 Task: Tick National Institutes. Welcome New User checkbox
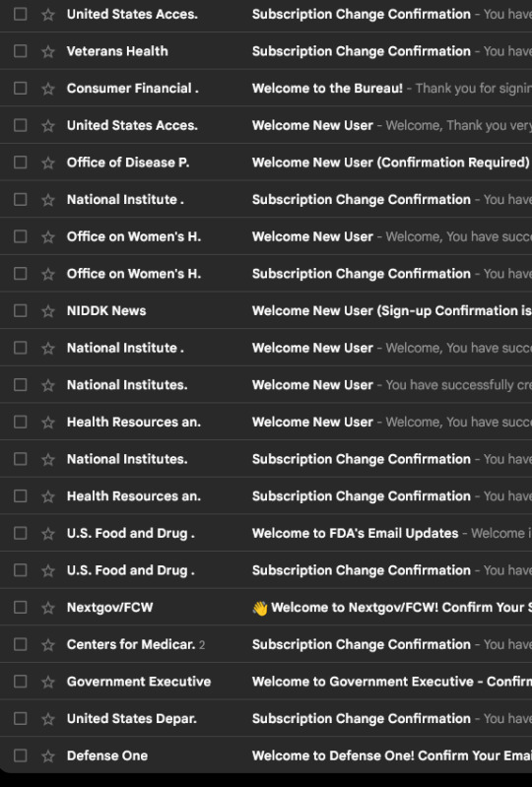[x=20, y=385]
